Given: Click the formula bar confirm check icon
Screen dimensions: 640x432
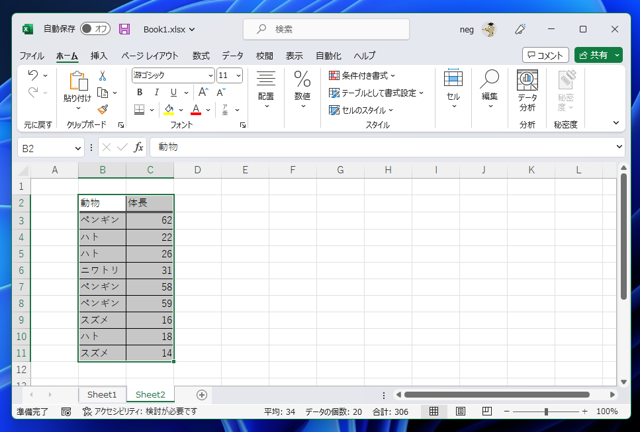Looking at the screenshot, I should click(122, 147).
